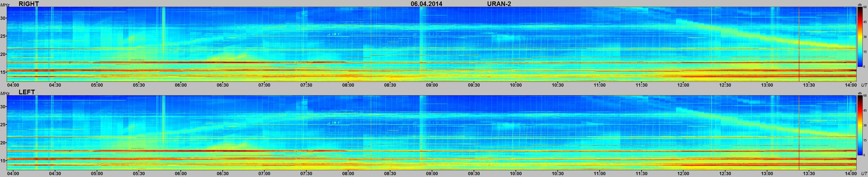Image resolution: width=868 pixels, height=177 pixels.
Task: Click the 13:30 time tick under RIGHT panel
Action: point(809,85)
